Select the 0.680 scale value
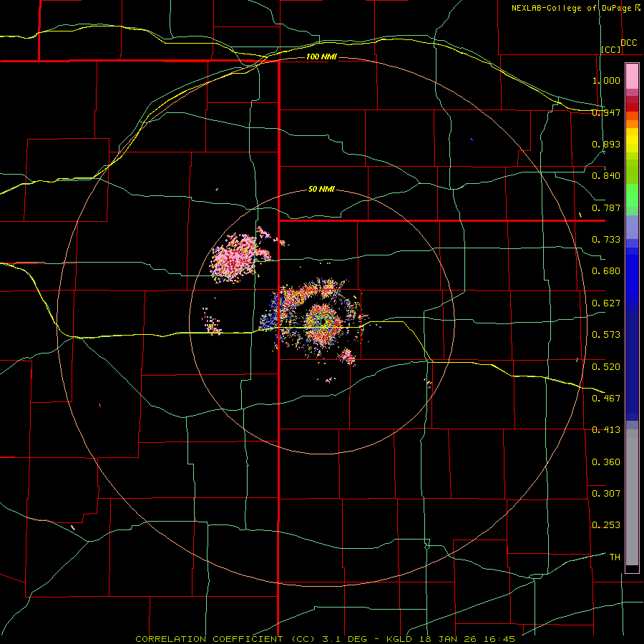 click(606, 271)
